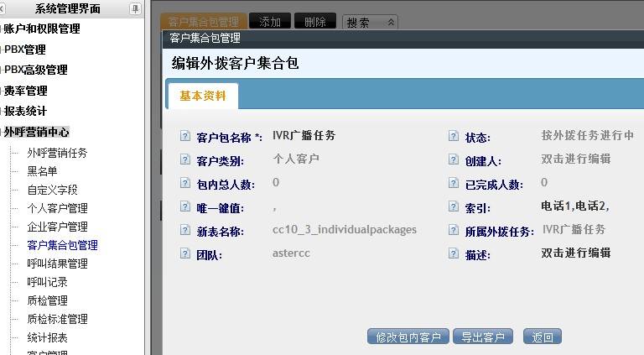The width and height of the screenshot is (644, 355).
Task: Select the 客户集合包管理 top tab
Action: point(203,22)
